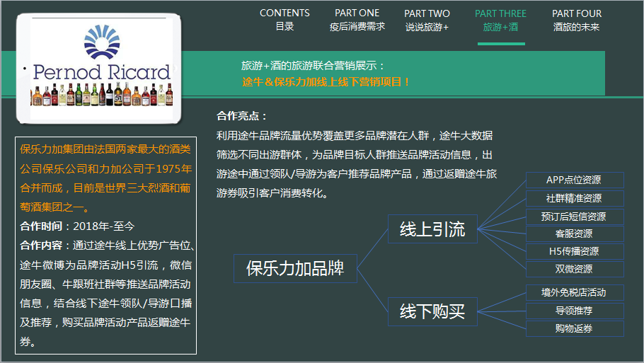Click the APP点位资源 item
The height and width of the screenshot is (363, 644).
point(574,180)
